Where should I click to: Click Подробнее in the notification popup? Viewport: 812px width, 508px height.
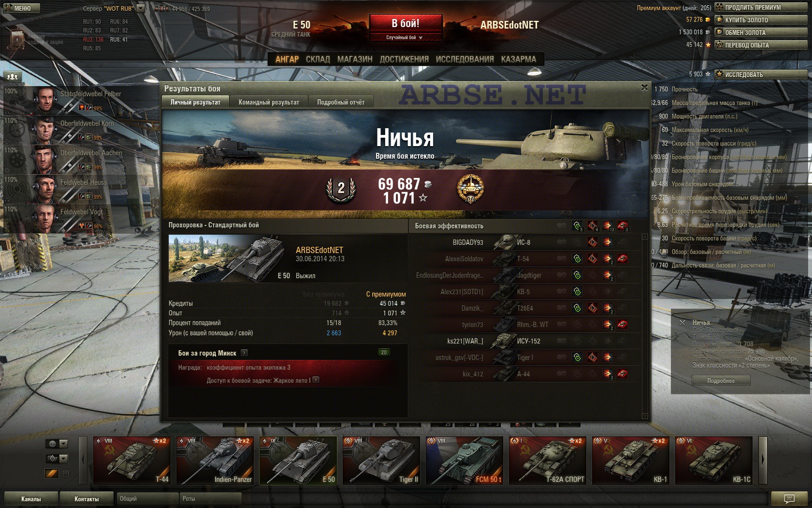pos(721,381)
